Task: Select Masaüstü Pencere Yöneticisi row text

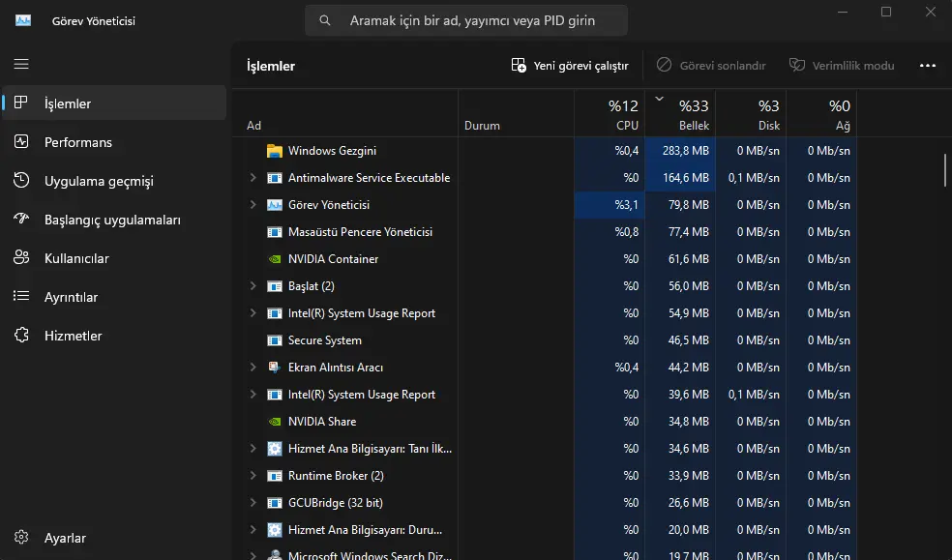Action: pos(360,232)
